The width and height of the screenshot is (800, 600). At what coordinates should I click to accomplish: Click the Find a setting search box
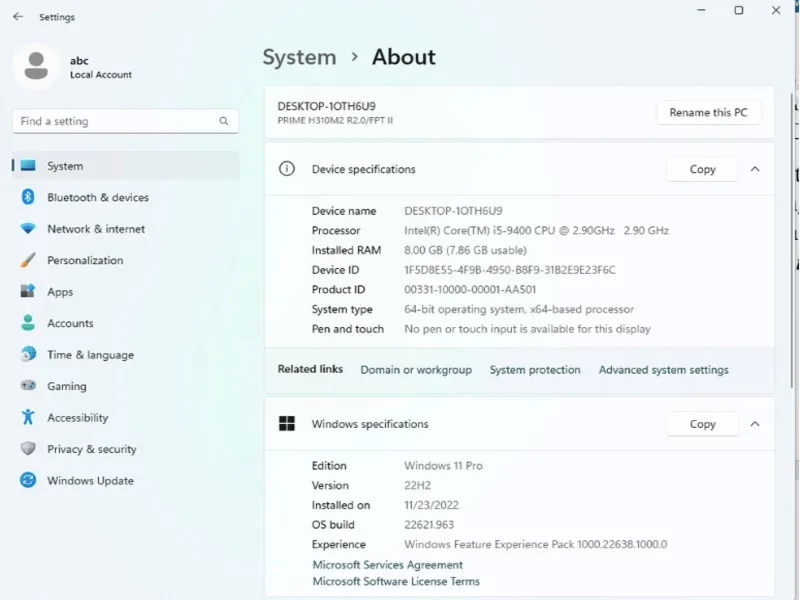coord(126,121)
